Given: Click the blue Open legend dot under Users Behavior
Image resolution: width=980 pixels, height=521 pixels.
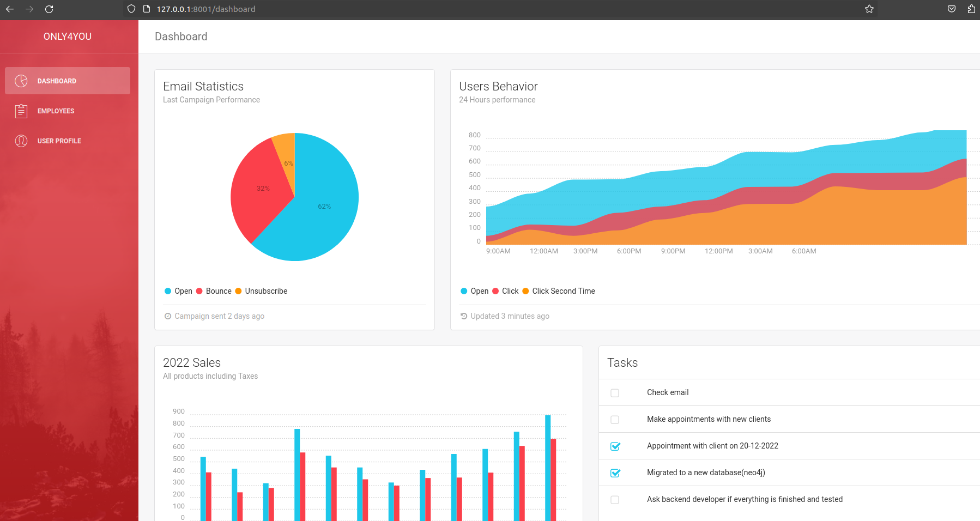Looking at the screenshot, I should [x=464, y=291].
